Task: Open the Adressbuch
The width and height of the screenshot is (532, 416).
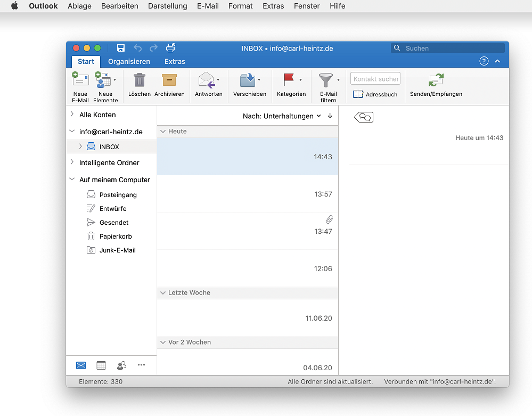Action: point(375,94)
